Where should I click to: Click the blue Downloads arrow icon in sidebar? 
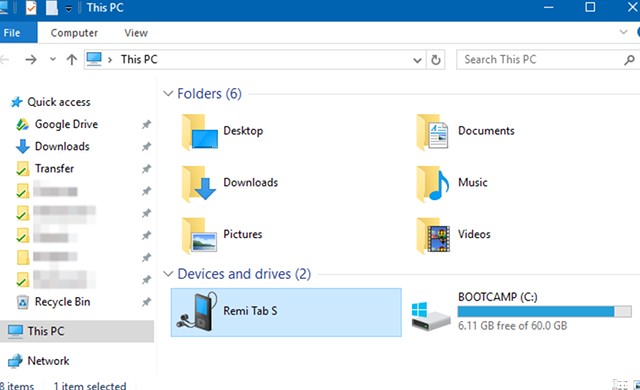tap(22, 146)
